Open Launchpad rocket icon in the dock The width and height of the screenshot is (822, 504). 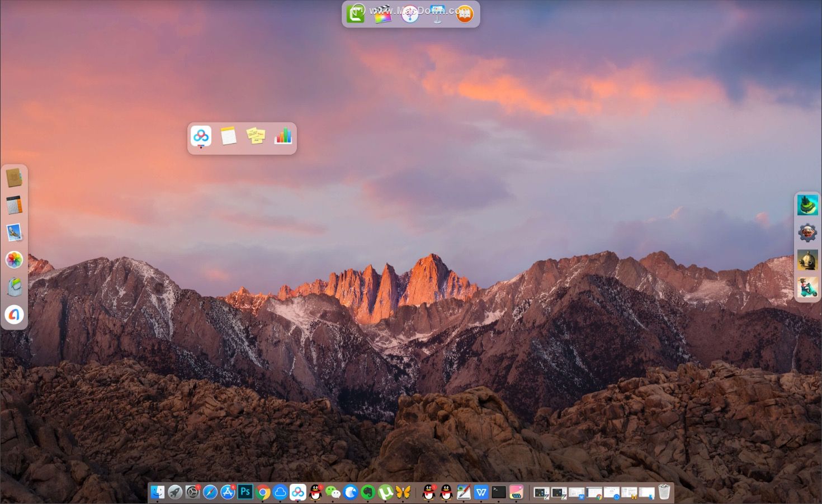[175, 492]
